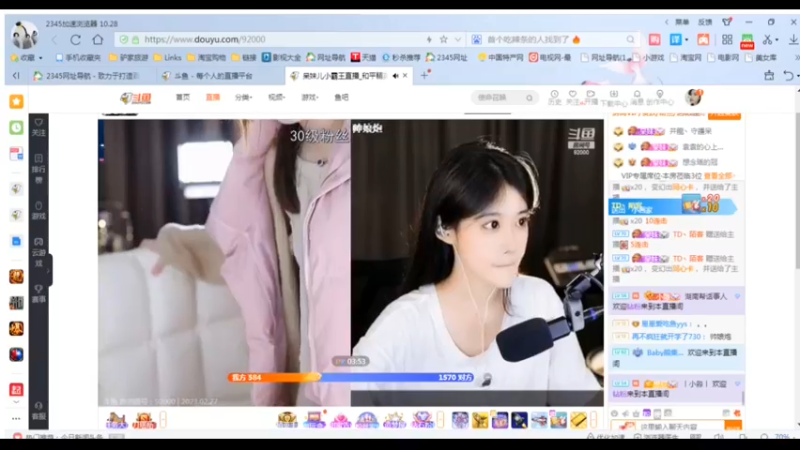Open the 鱼吧 nav item

pos(341,97)
